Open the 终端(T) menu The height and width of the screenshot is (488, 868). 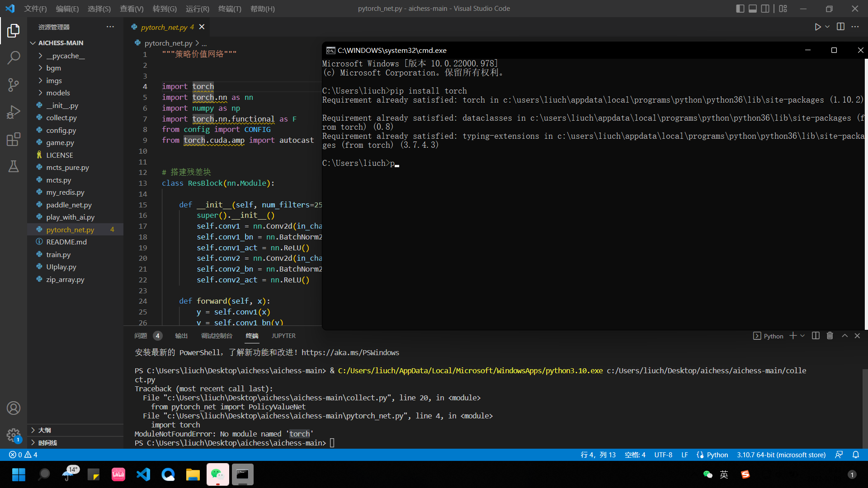[x=230, y=9]
